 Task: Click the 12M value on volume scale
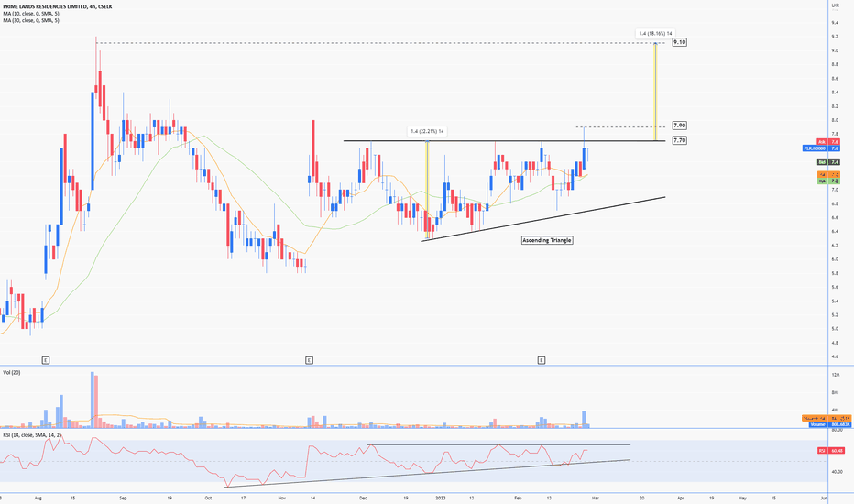[x=836, y=375]
